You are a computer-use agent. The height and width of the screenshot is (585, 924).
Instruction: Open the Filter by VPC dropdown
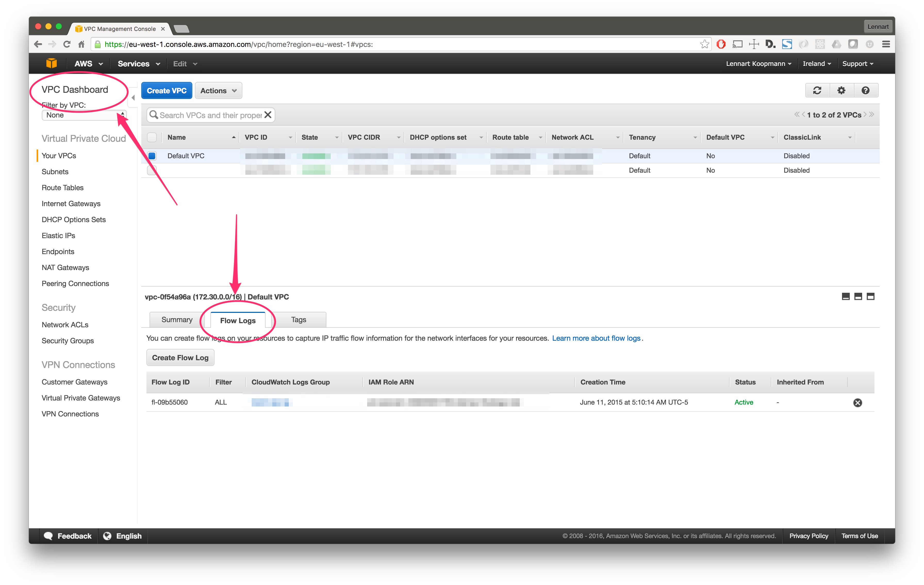pos(84,115)
